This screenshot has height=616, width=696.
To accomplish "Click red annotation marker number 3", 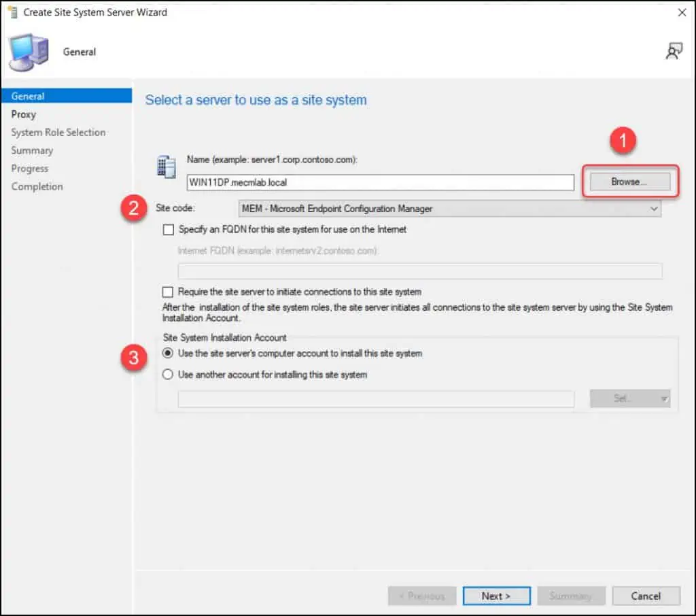I will point(135,359).
